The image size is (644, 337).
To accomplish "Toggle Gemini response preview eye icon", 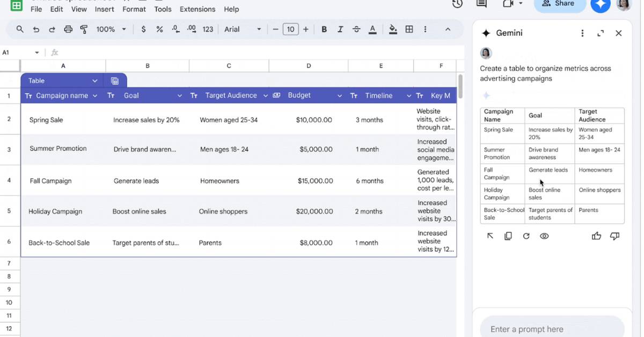I will click(x=544, y=236).
